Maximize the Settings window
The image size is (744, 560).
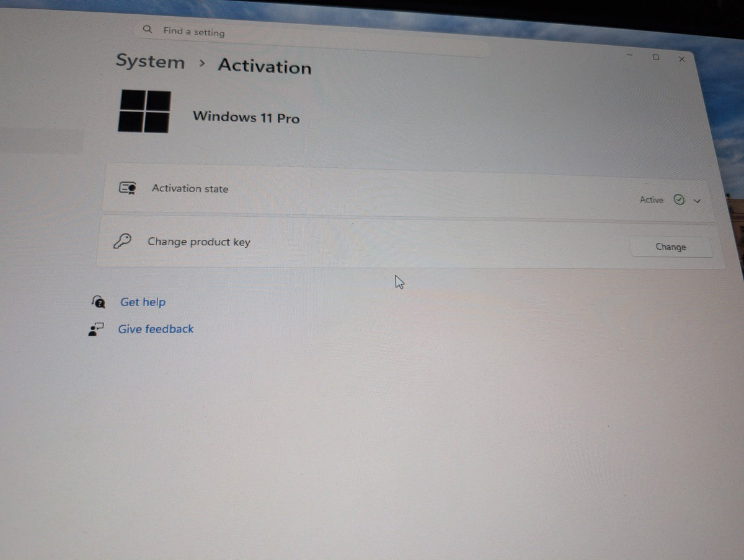click(656, 57)
